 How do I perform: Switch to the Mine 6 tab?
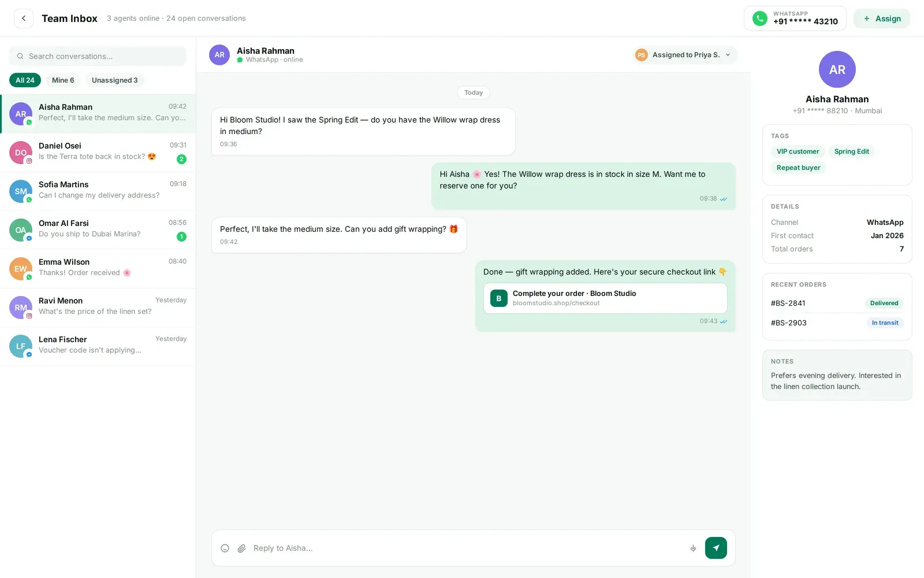click(63, 80)
